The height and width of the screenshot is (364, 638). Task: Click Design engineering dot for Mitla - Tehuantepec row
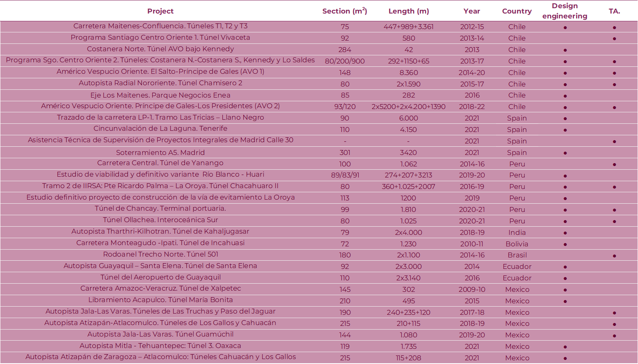565,347
